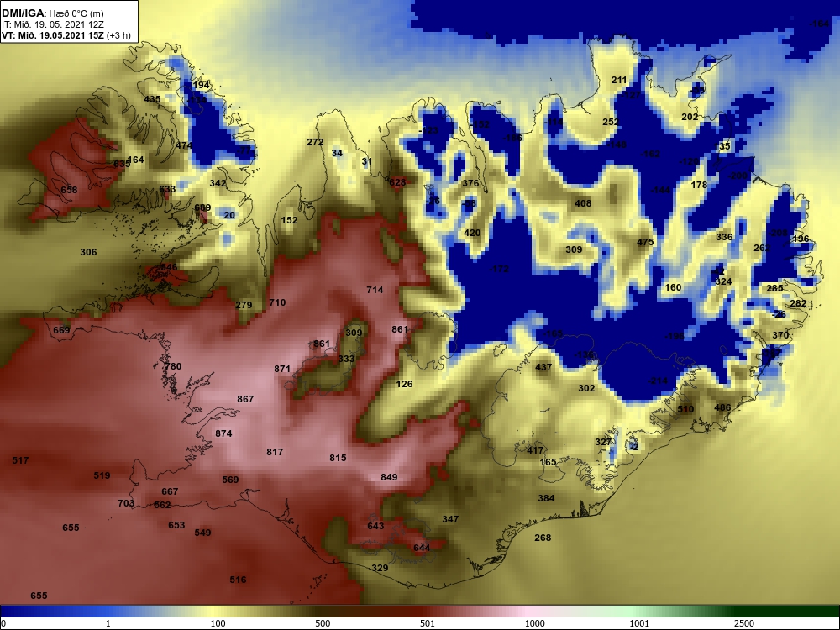Click the map value 336
Image resolution: width=840 pixels, height=630 pixels.
[724, 237]
